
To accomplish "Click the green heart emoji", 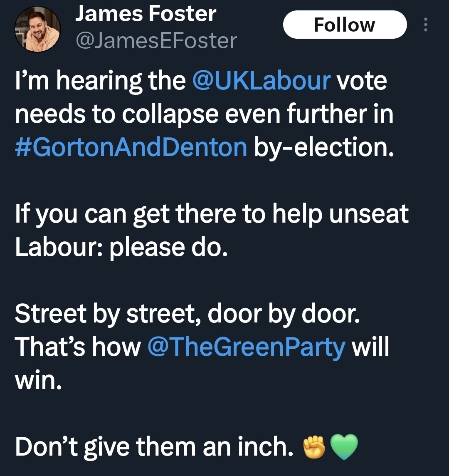I will (x=344, y=447).
